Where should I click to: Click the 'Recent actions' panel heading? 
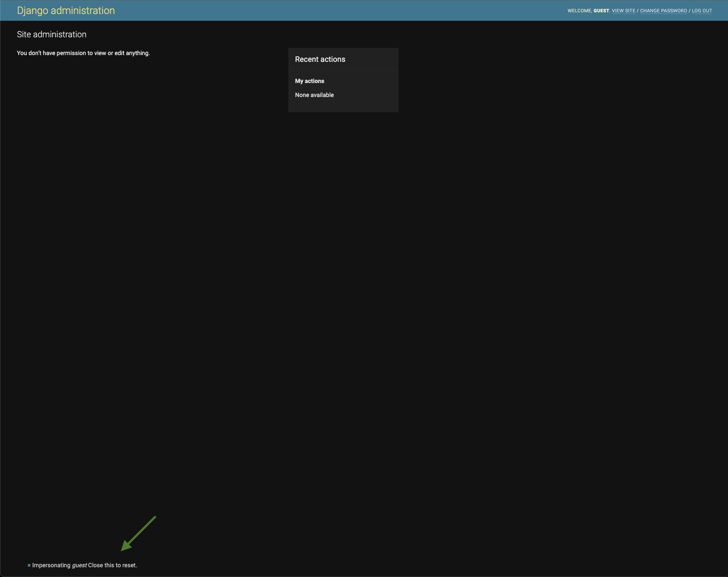[320, 59]
